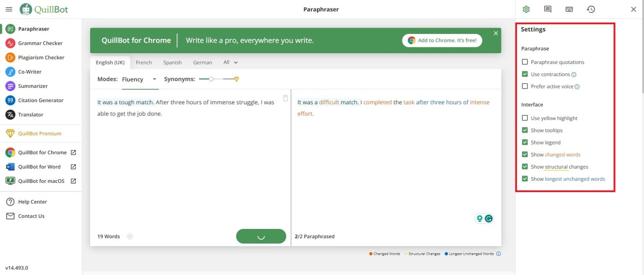Viewport: 644px width, 275px height.
Task: Open keyboard shortcuts icon
Action: (x=569, y=9)
